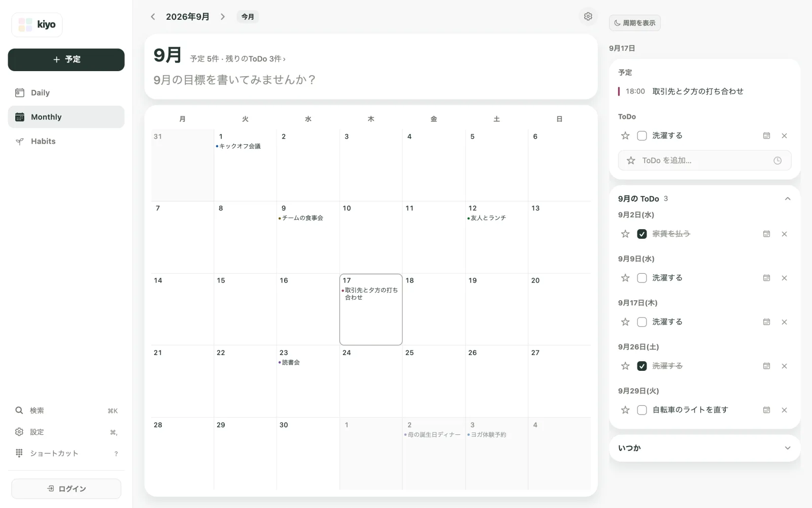Open the settings gear above the calendar
This screenshot has width=812, height=508.
[x=588, y=16]
